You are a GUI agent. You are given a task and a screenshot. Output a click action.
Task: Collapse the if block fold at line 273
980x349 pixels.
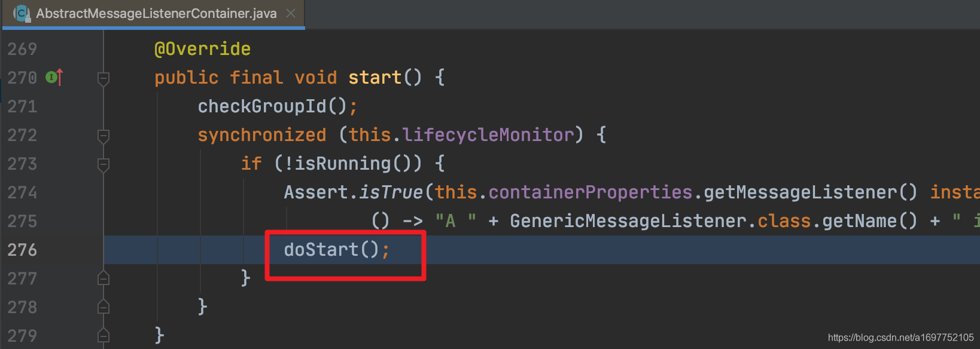tap(104, 164)
